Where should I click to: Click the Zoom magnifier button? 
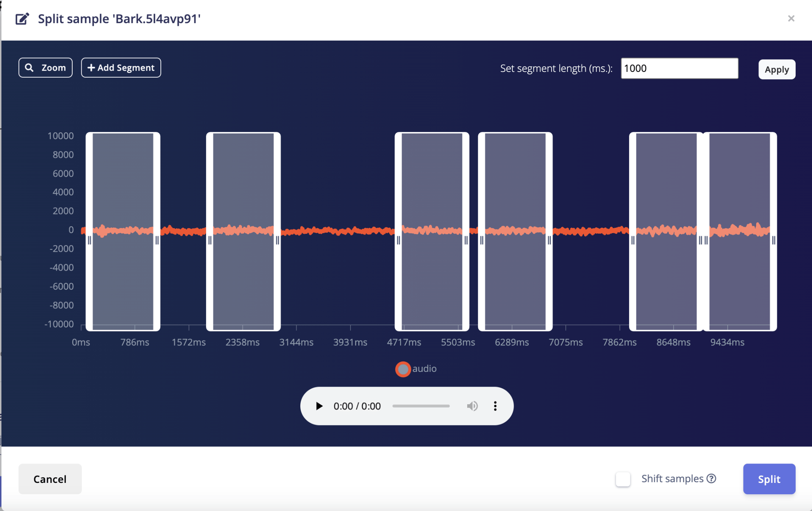click(45, 68)
